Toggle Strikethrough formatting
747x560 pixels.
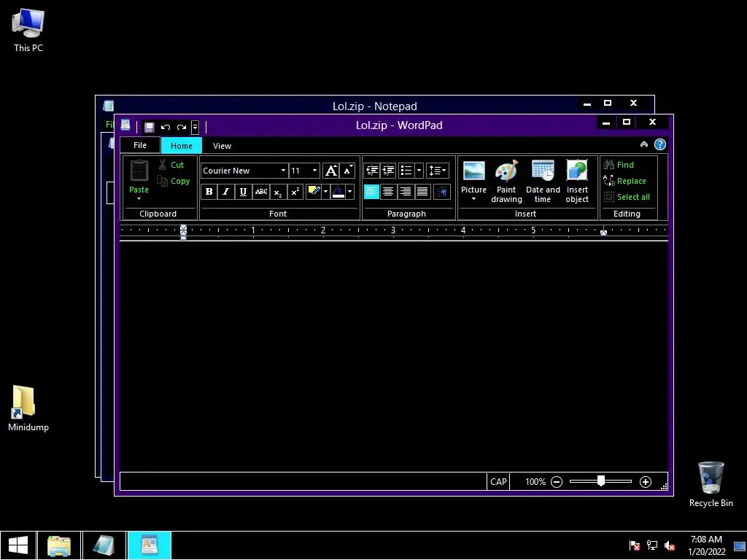[261, 192]
